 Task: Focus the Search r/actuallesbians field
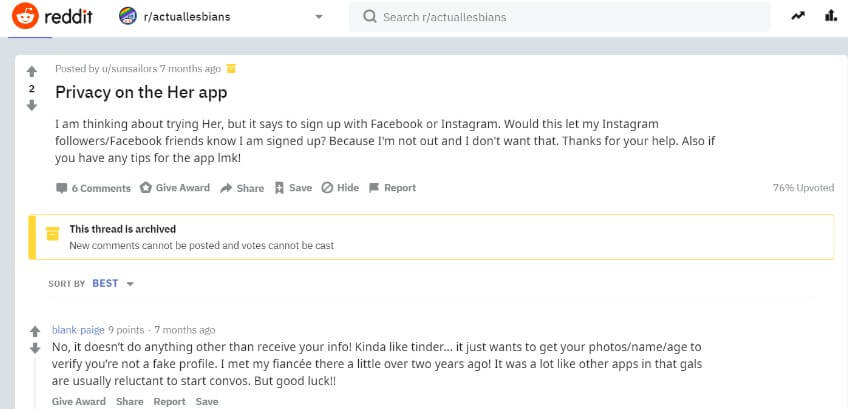(x=560, y=17)
